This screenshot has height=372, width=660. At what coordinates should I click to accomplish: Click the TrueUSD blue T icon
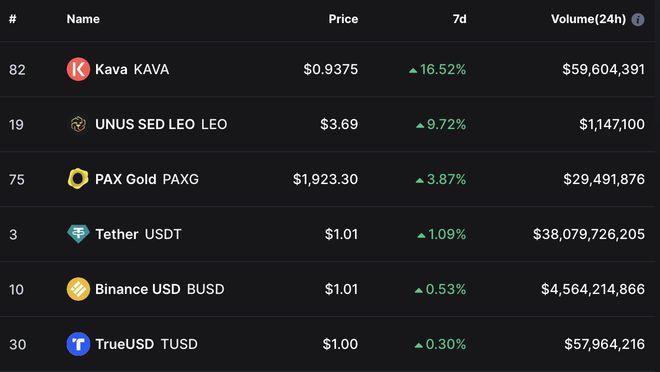click(x=78, y=344)
